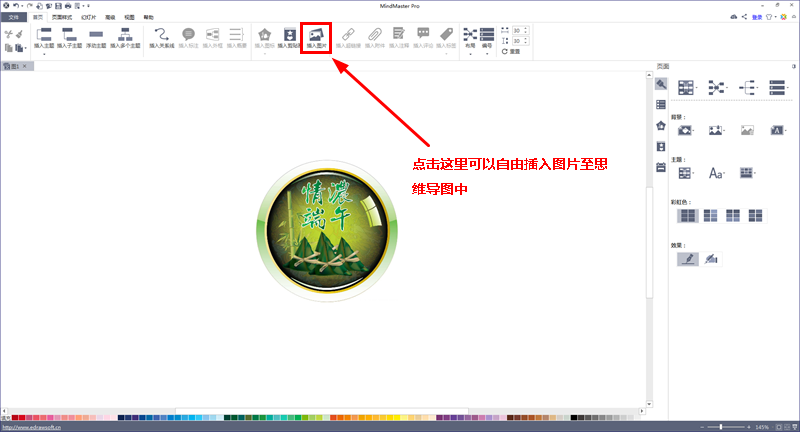Open the clipart panel in right sidebar
This screenshot has height=432, width=800.
tap(661, 146)
